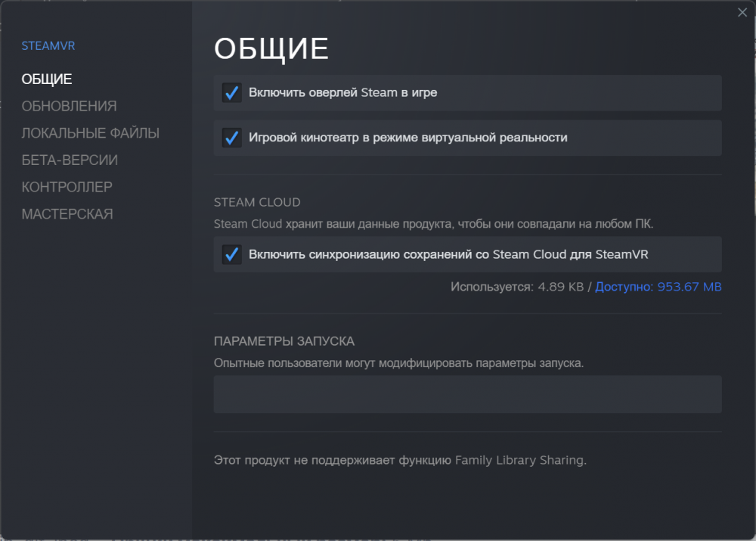The height and width of the screenshot is (541, 756).
Task: Click the launch parameters input field
Action: pos(467,394)
